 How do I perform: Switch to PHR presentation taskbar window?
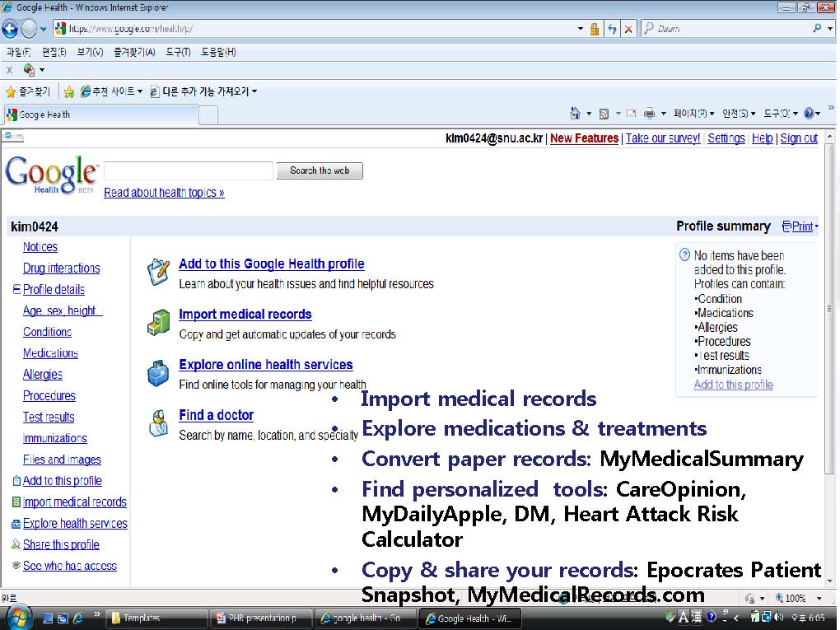pos(261,618)
